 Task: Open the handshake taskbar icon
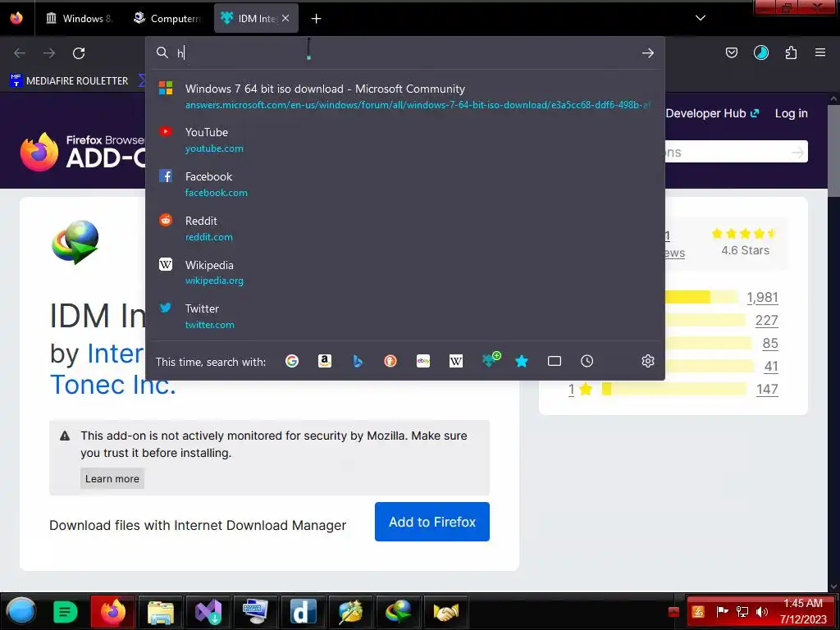click(x=445, y=612)
